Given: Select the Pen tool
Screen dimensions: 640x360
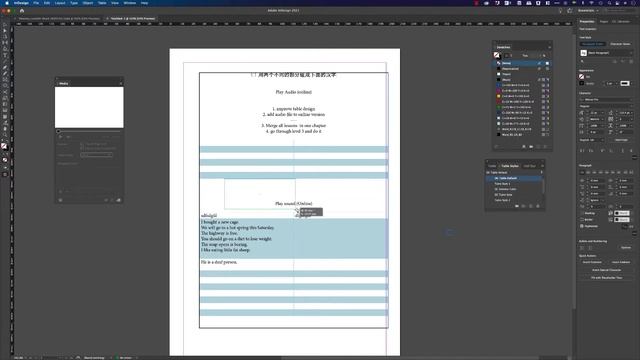Looking at the screenshot, I should click(5, 68).
